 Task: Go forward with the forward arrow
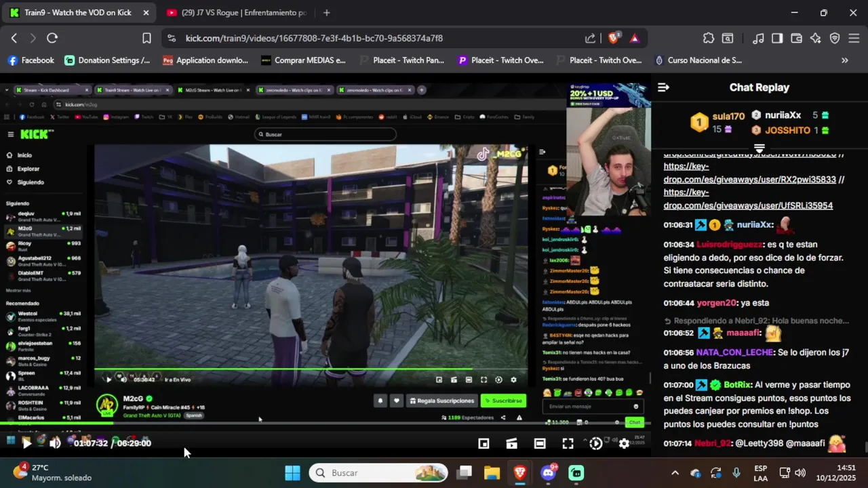pyautogui.click(x=33, y=39)
